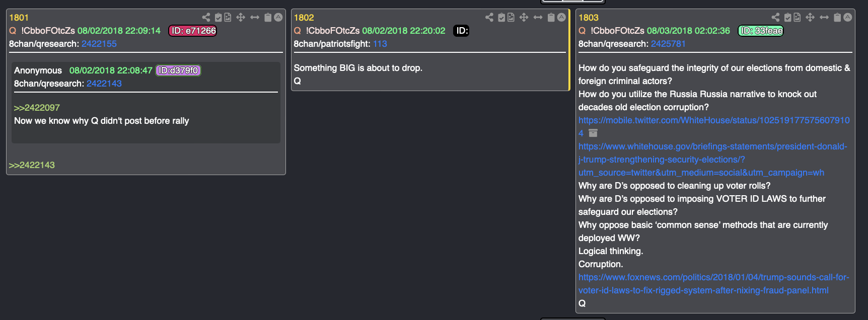Share post 1802 using its share icon
The width and height of the screenshot is (868, 320).
(489, 18)
